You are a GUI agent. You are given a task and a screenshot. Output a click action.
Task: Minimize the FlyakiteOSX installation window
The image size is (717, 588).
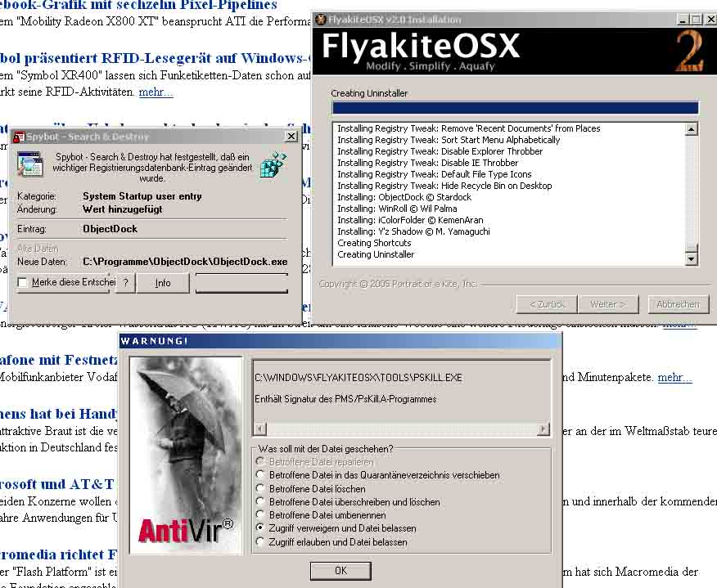(683, 20)
